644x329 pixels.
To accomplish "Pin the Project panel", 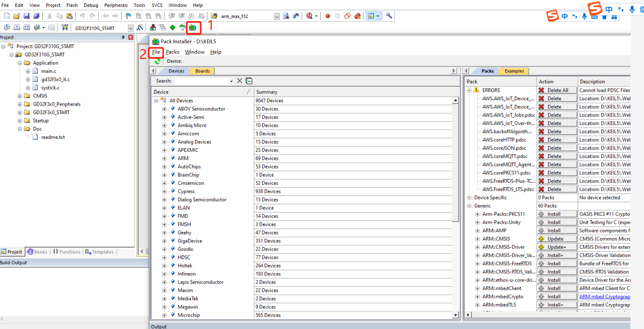I will [123, 37].
